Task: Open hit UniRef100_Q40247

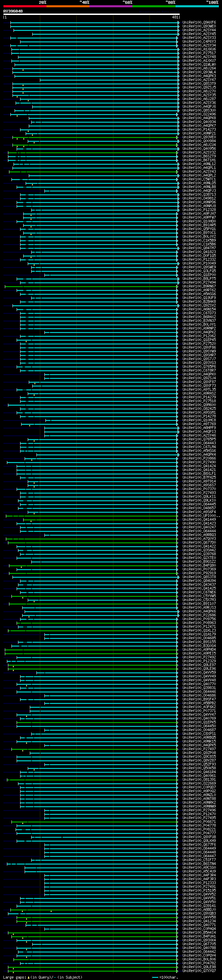Action: click(x=199, y=527)
